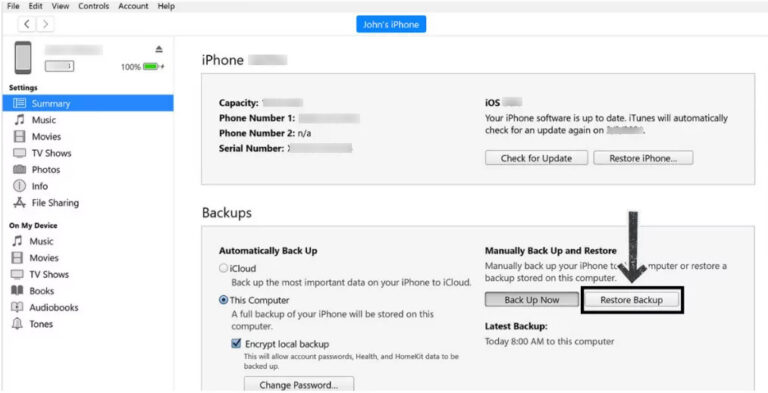Click the device storage capacity badge
Viewport: 768px width, 393px height.
[x=59, y=66]
